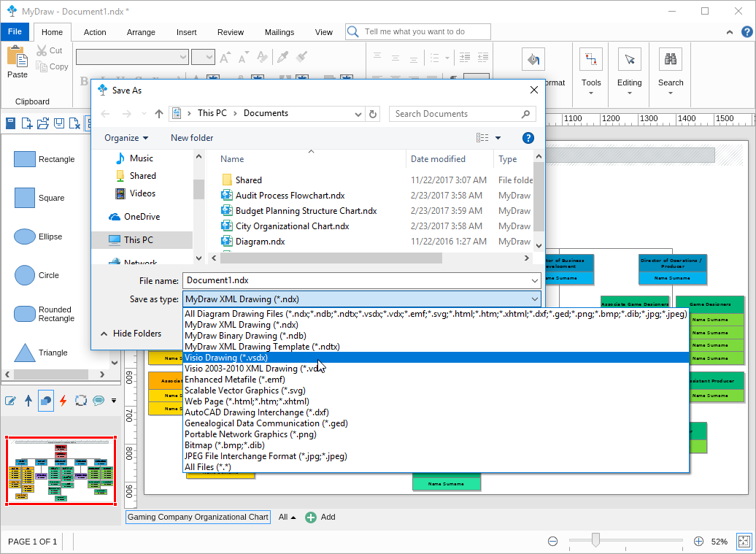The height and width of the screenshot is (554, 756).
Task: Select the Audit Process Flowchart.ndx file
Action: pos(290,196)
